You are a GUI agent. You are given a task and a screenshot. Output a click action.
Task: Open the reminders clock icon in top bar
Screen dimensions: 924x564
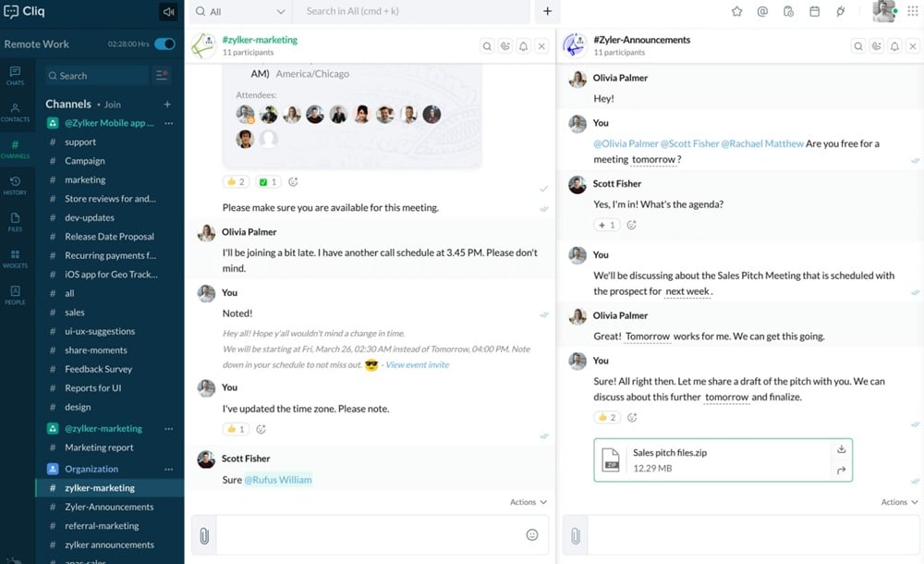click(x=788, y=11)
